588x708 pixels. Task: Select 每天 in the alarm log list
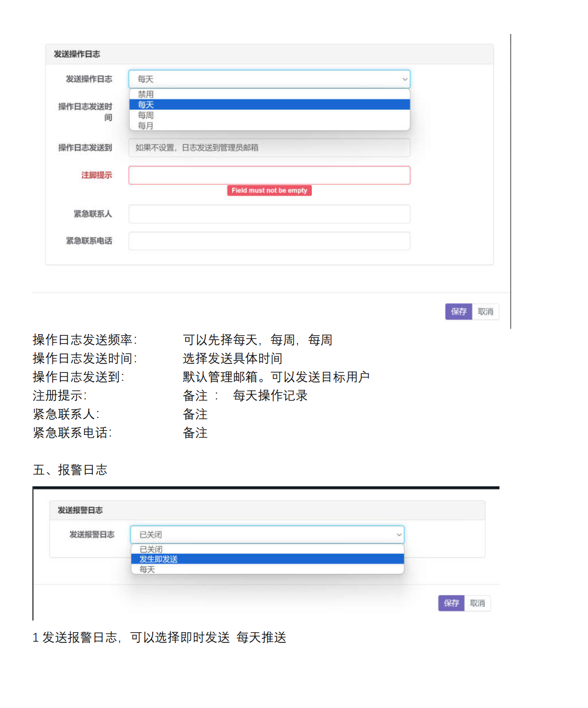click(267, 569)
